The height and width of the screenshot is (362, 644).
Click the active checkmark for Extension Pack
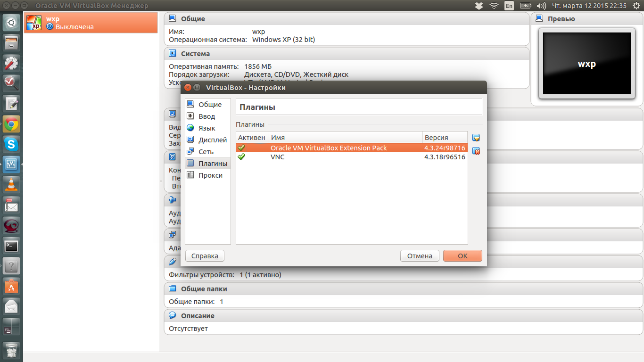pyautogui.click(x=241, y=148)
